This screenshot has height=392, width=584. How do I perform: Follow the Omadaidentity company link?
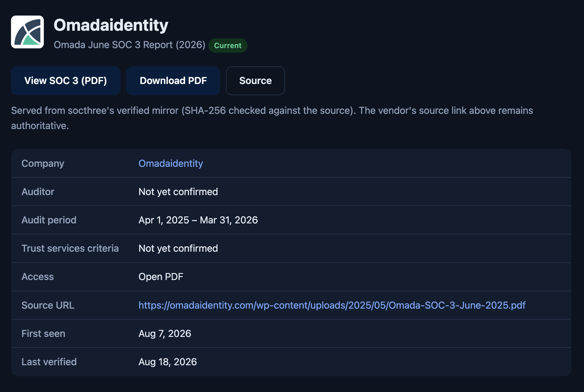[x=171, y=163]
